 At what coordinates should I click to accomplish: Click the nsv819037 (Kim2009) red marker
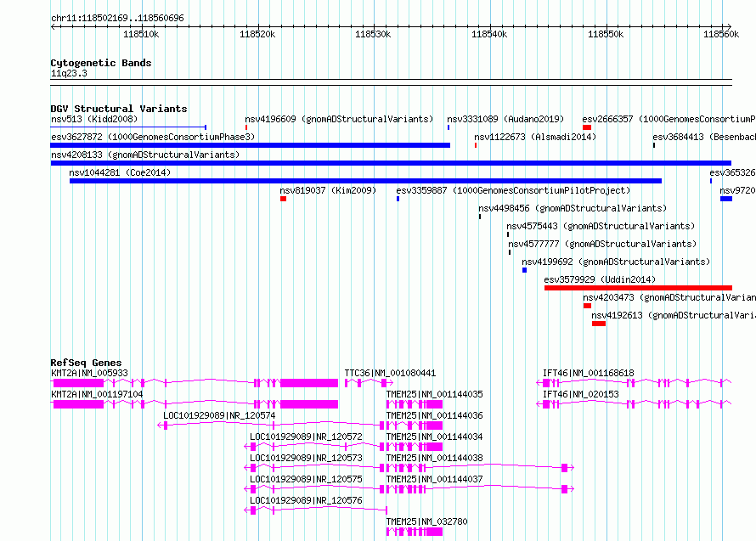[284, 199]
